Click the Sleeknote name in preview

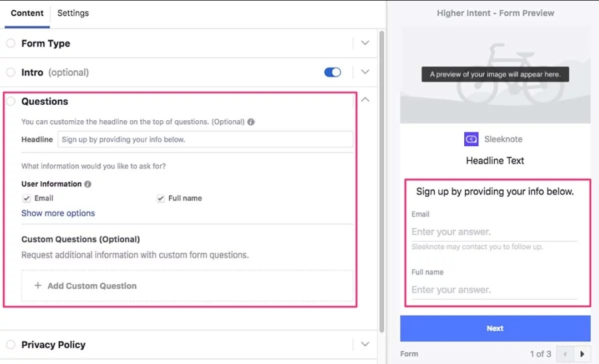tap(503, 139)
